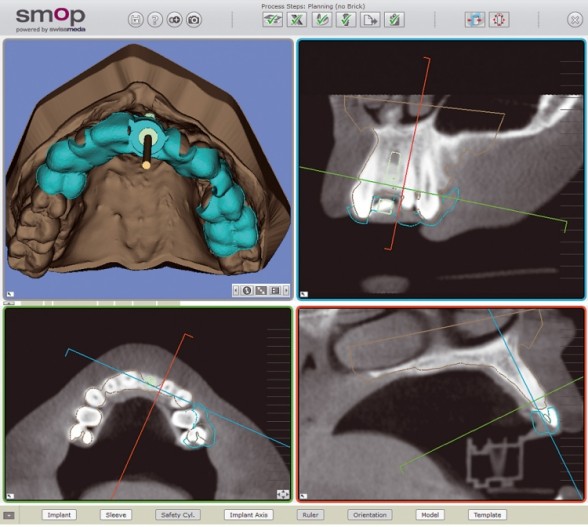Open the help question mark icon
This screenshot has width=588, height=527.
[x=154, y=20]
